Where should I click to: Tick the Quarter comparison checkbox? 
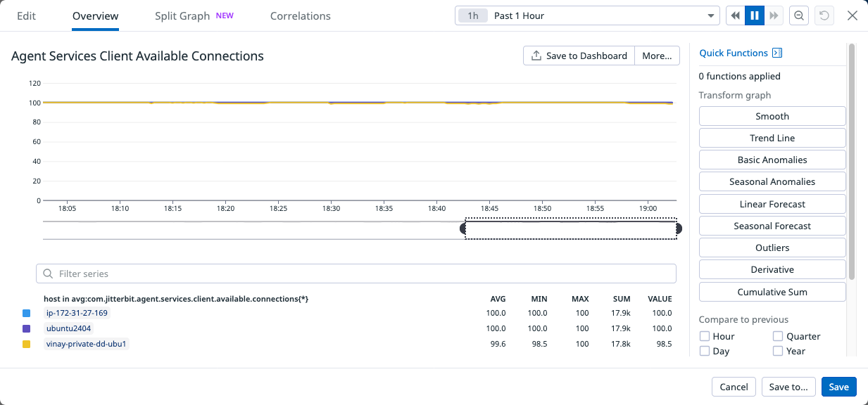[778, 337]
